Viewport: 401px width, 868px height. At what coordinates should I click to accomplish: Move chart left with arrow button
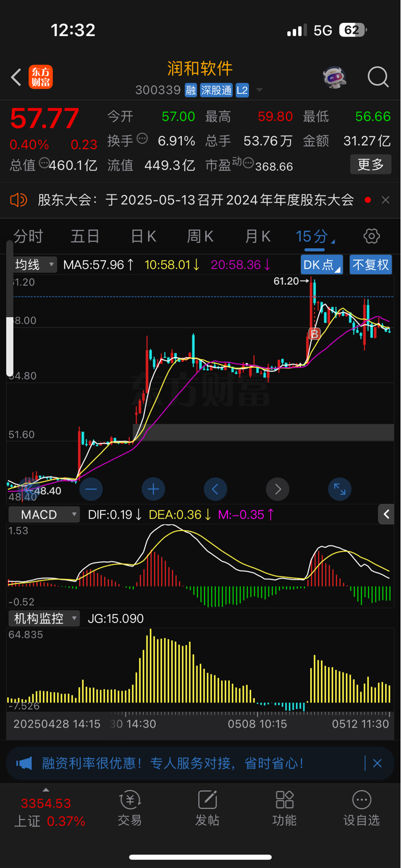[215, 489]
